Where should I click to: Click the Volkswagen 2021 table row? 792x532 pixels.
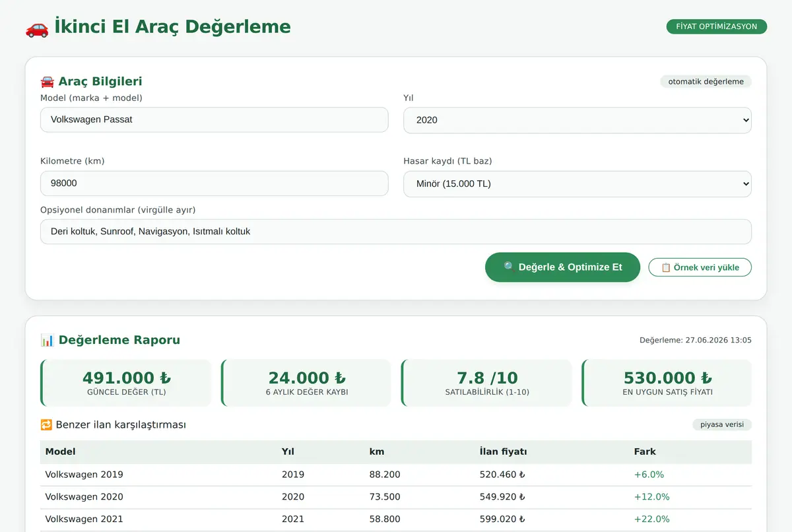[x=396, y=519]
